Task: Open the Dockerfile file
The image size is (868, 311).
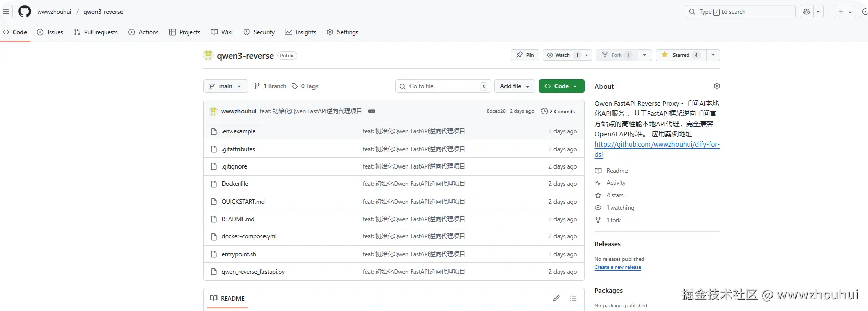Action: [x=235, y=184]
